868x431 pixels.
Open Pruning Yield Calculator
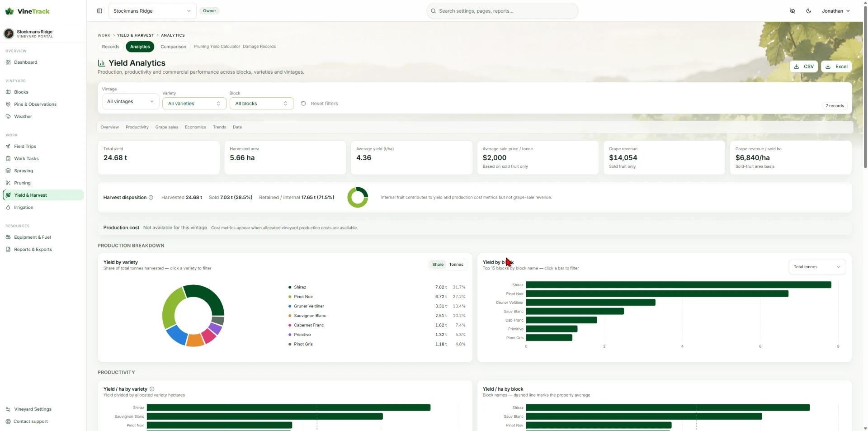click(x=217, y=47)
